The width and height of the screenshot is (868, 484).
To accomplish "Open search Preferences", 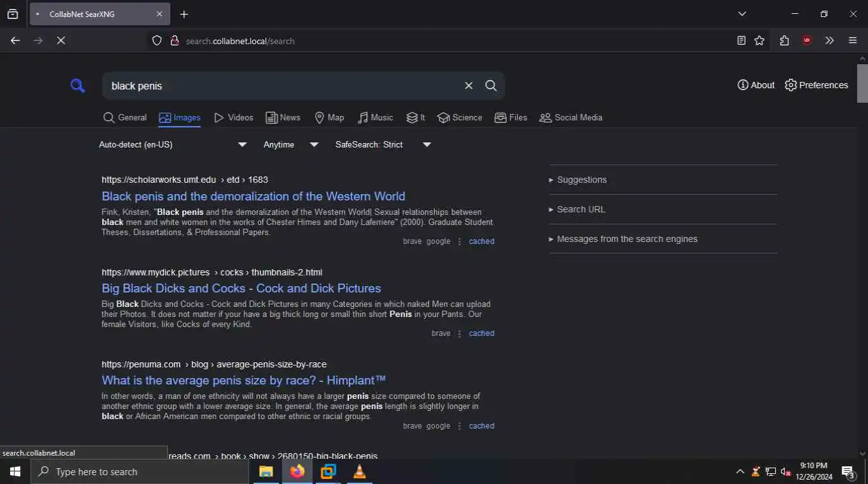I will tap(816, 85).
